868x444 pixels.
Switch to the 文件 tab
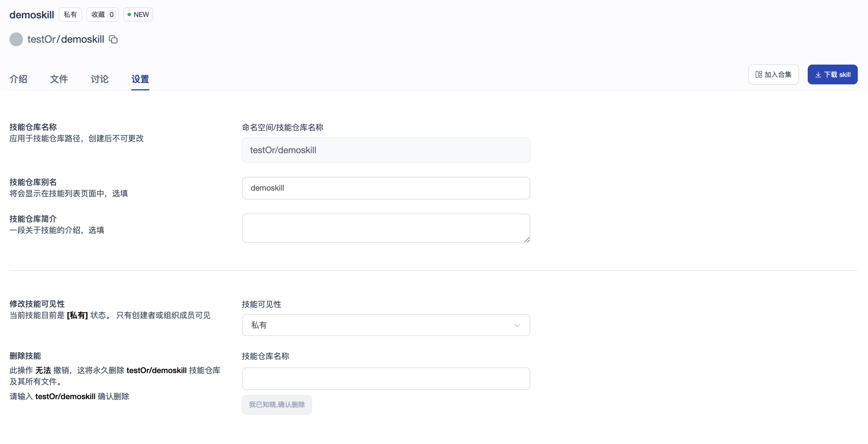(x=59, y=79)
